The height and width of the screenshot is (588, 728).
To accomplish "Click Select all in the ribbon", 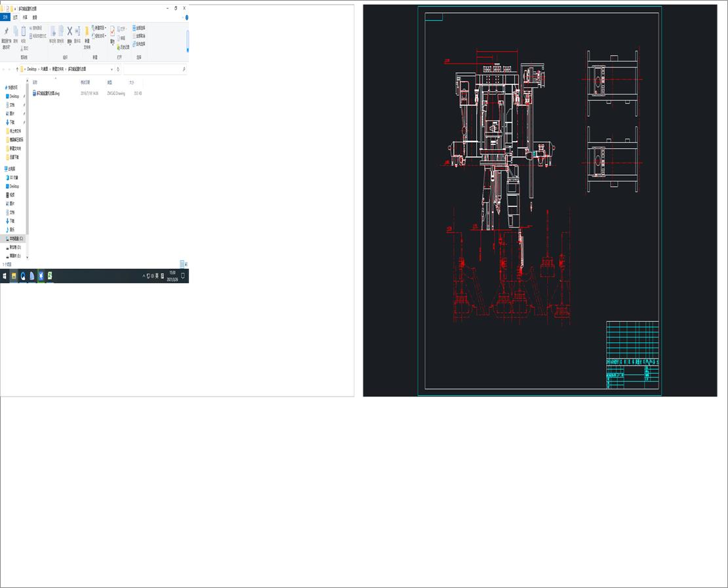I will point(139,28).
